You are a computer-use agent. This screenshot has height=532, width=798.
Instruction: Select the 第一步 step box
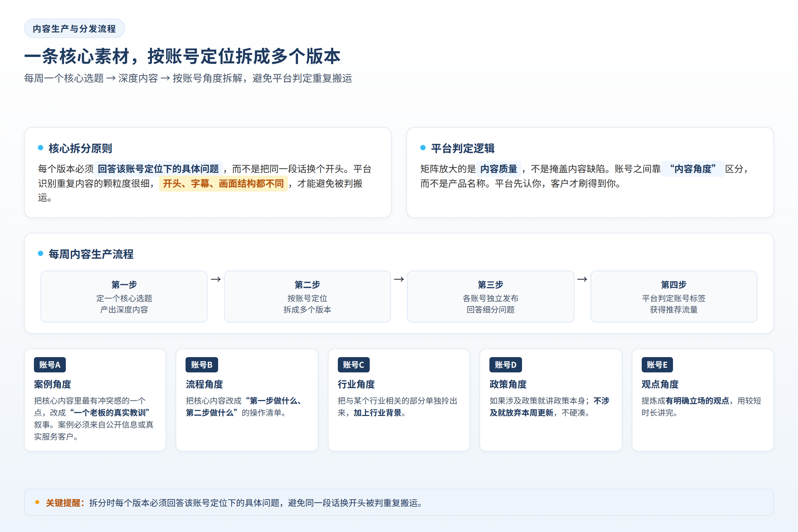[x=124, y=297]
